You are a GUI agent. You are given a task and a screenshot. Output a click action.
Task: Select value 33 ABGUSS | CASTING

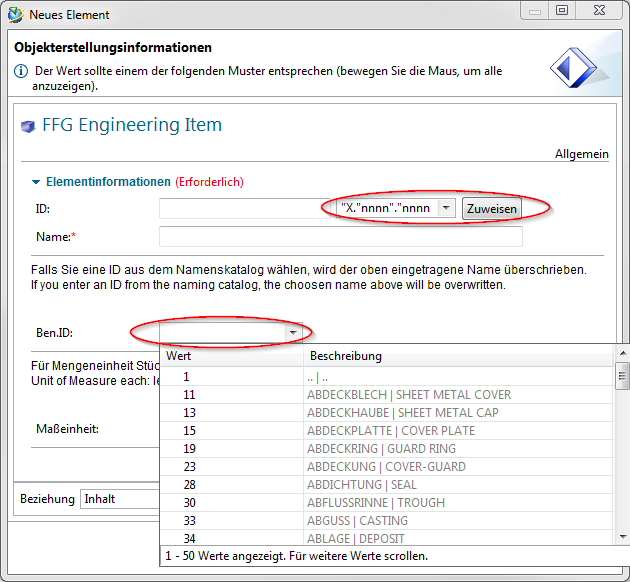(x=357, y=521)
